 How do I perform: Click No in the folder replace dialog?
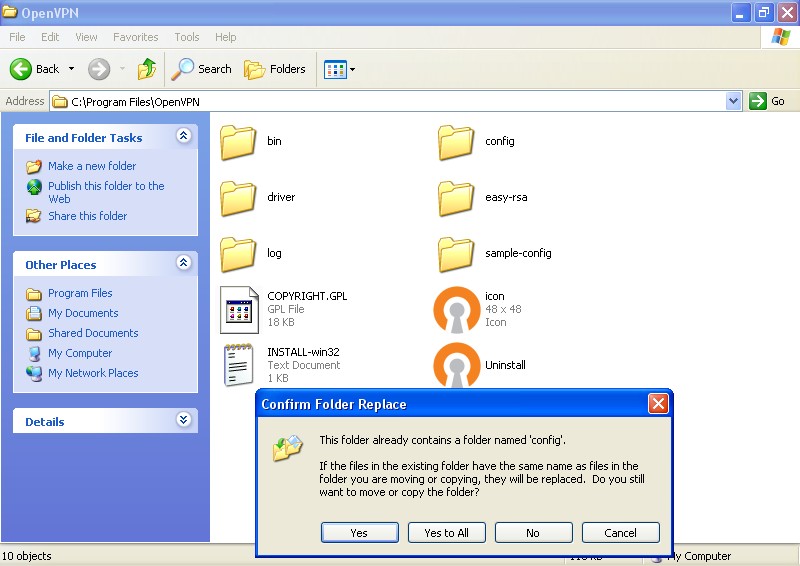click(x=533, y=533)
